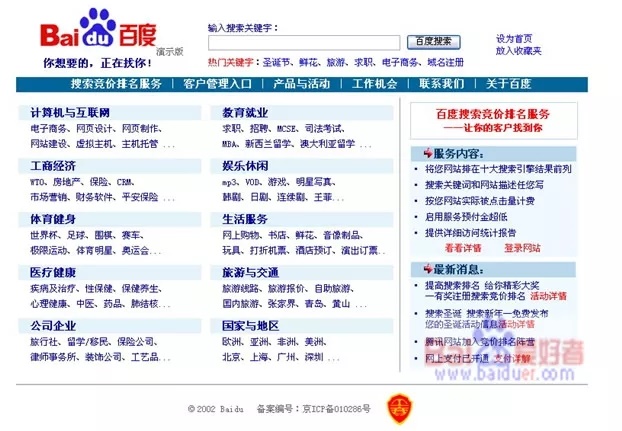Open the 娱乐休闲 category heading
The image size is (622, 431).
click(x=245, y=166)
